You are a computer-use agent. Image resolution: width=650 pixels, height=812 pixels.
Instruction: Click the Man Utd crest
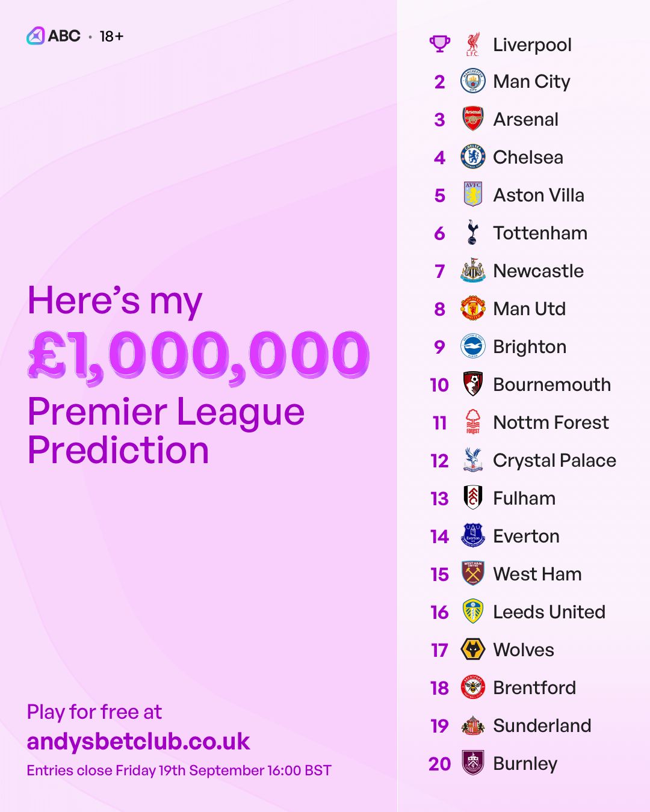point(473,309)
